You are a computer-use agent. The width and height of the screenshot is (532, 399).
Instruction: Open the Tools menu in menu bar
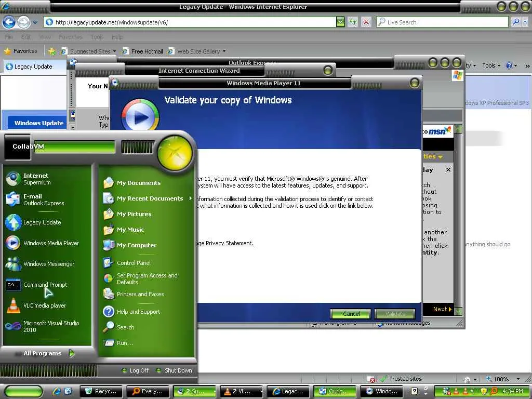pyautogui.click(x=97, y=37)
